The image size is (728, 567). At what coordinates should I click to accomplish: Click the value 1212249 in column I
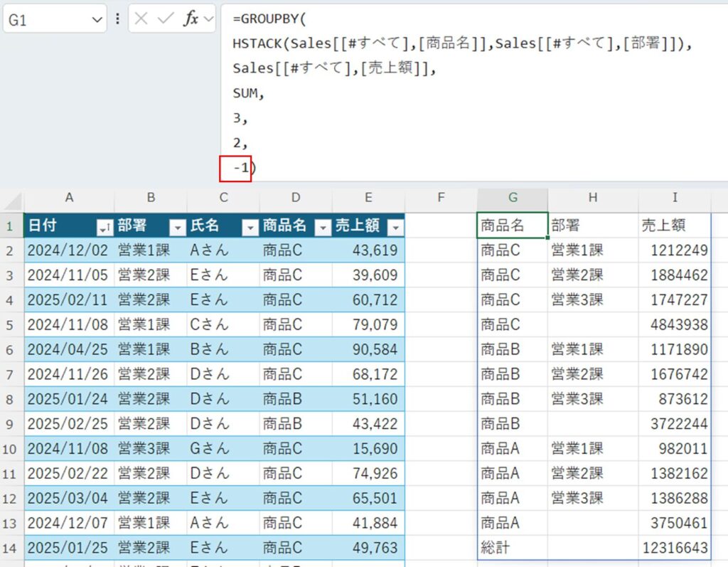point(675,250)
